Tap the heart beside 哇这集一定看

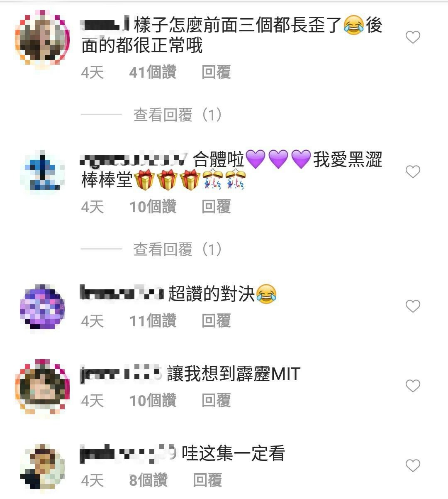click(x=413, y=466)
